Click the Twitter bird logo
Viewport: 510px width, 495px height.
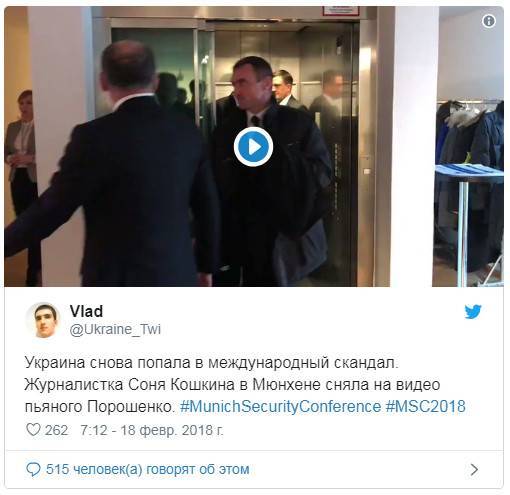tap(473, 312)
